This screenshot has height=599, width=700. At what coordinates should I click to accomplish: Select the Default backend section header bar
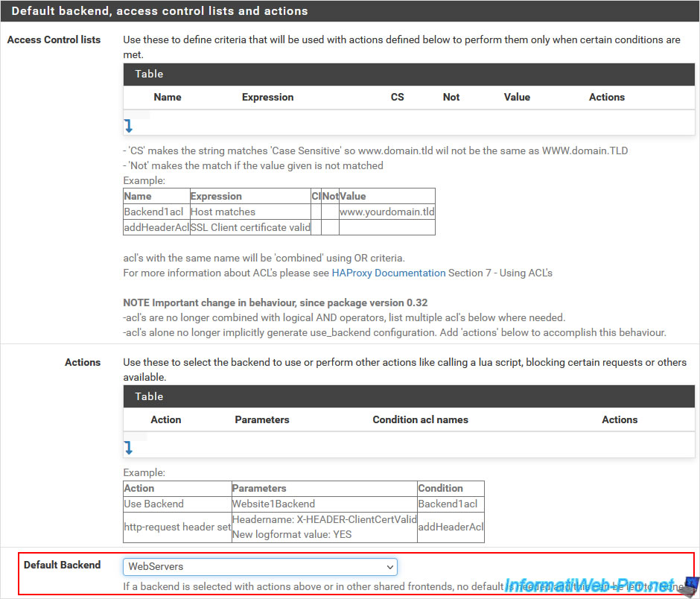click(350, 10)
